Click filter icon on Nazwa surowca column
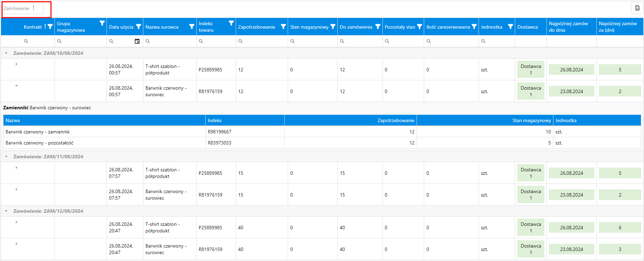Screen dimensions: 644x261 (x=192, y=27)
